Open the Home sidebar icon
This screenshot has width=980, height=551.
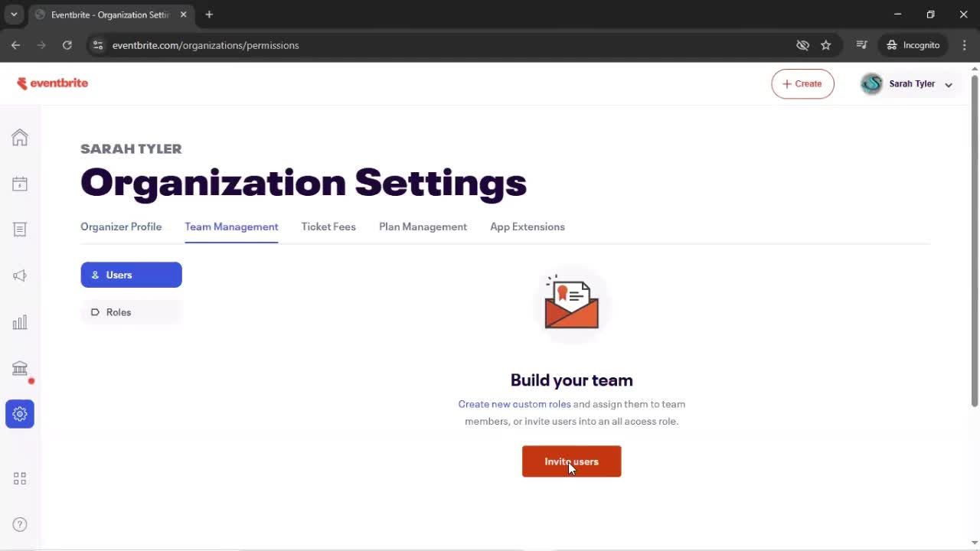[20, 137]
